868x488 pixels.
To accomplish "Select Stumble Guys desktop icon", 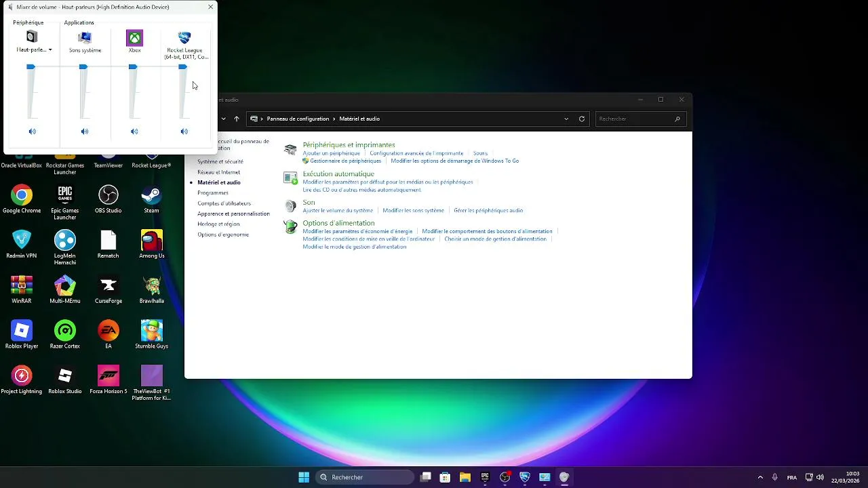I will pos(152,335).
